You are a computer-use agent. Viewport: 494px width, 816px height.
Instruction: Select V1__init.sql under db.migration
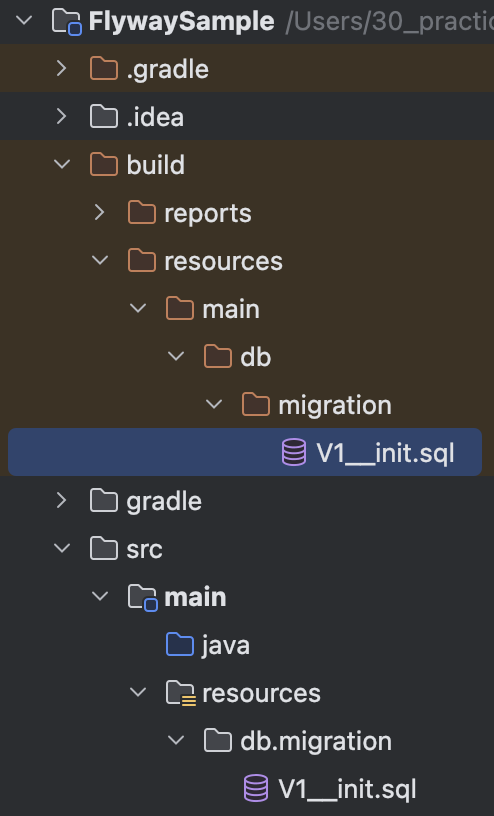[x=347, y=789]
